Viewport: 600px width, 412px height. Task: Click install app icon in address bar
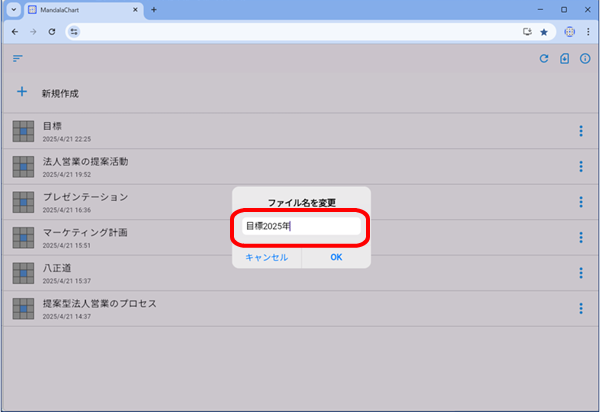click(527, 32)
